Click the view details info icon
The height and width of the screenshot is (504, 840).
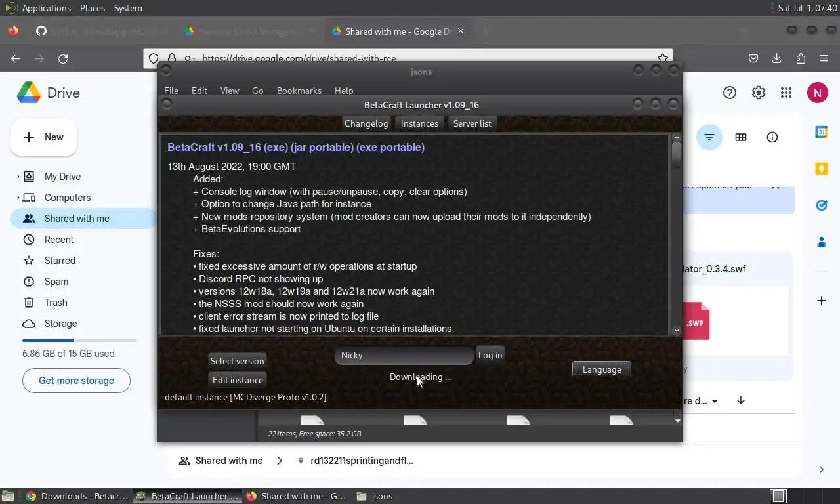[x=772, y=137]
